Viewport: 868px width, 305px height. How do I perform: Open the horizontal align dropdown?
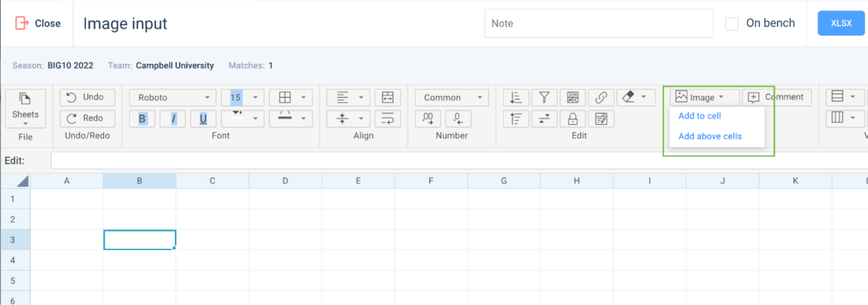tap(348, 98)
